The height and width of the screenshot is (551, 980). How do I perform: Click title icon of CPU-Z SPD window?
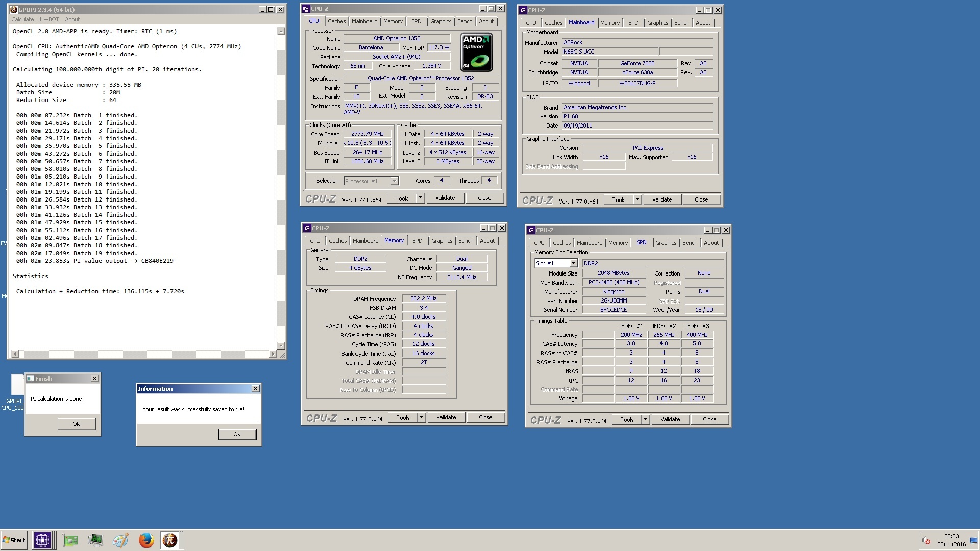[x=531, y=230]
